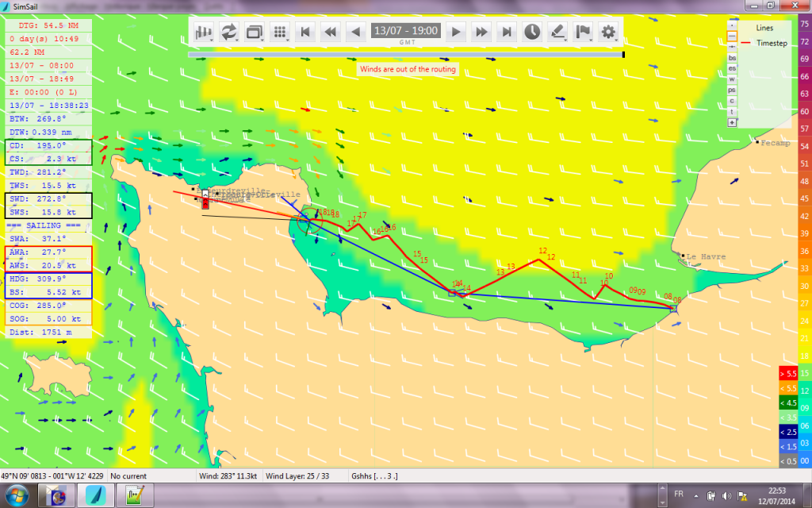Screen dimensions: 812x508
Task: Fast forward with the double-right arrow
Action: pos(481,32)
